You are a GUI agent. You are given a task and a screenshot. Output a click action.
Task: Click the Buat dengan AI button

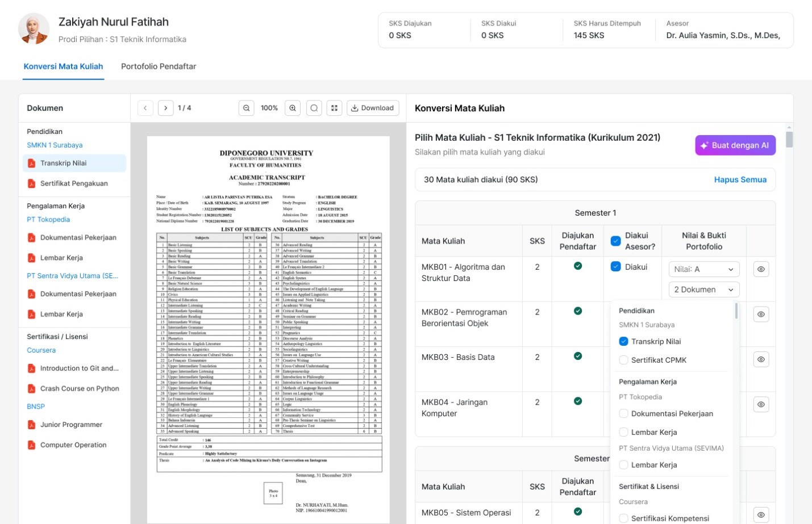point(735,145)
